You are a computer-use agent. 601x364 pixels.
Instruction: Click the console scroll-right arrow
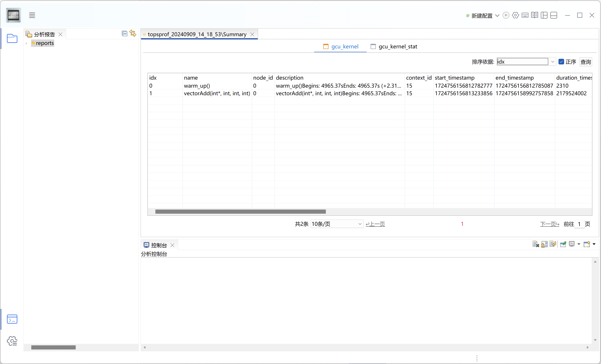click(x=588, y=348)
